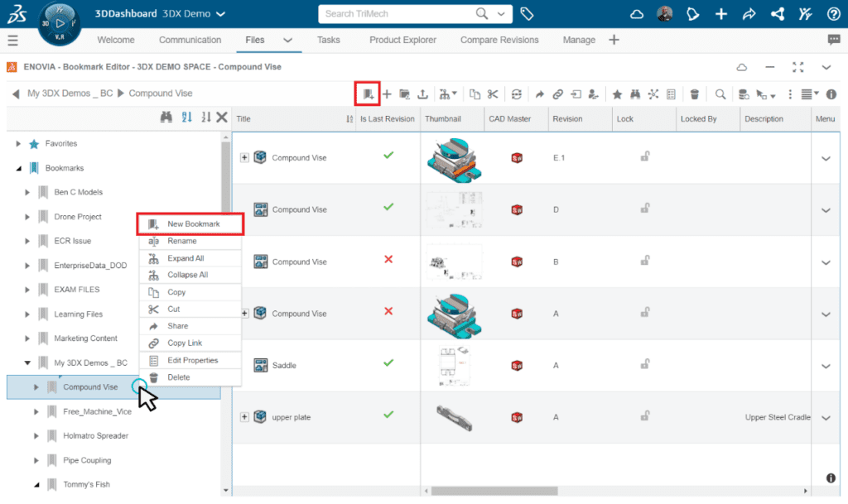
Task: Click the help question mark icon
Action: pos(833,14)
